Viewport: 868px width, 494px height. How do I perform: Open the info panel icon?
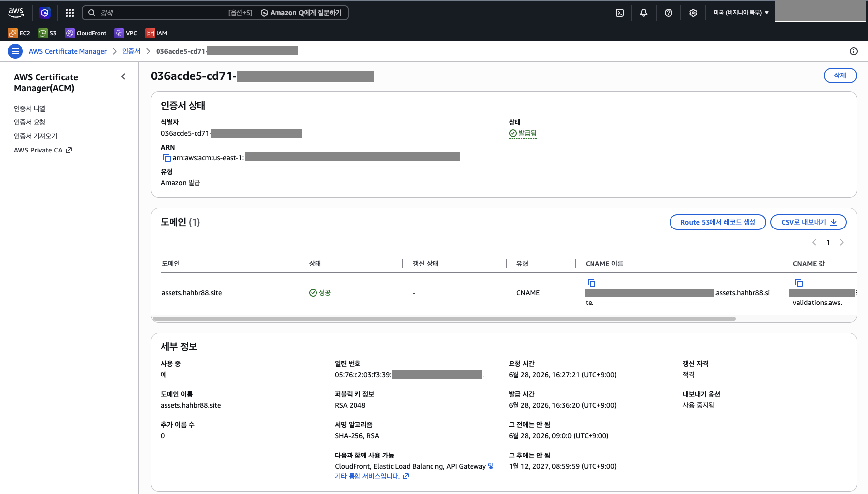(x=854, y=51)
